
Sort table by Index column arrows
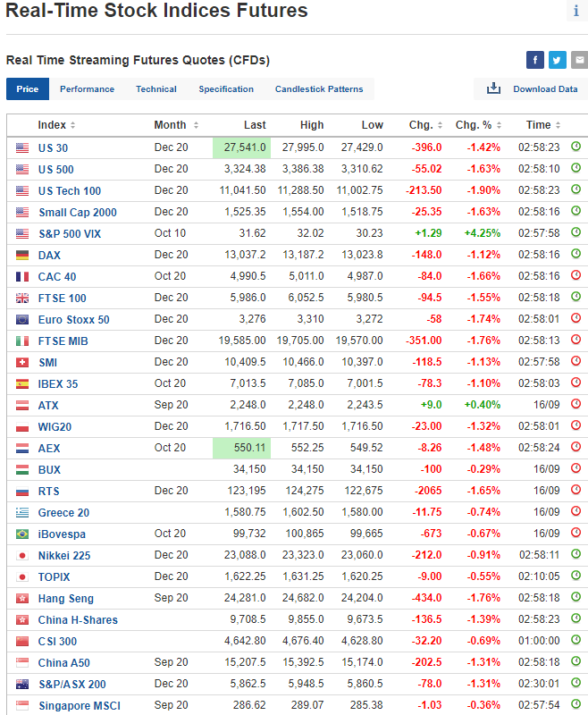coord(72,125)
